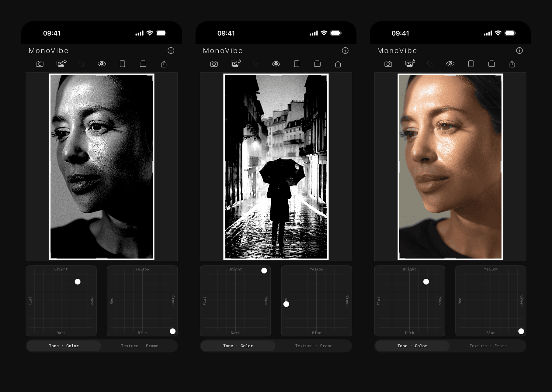The height and width of the screenshot is (392, 552).
Task: Click the color pad handle under color portrait
Action: [521, 331]
